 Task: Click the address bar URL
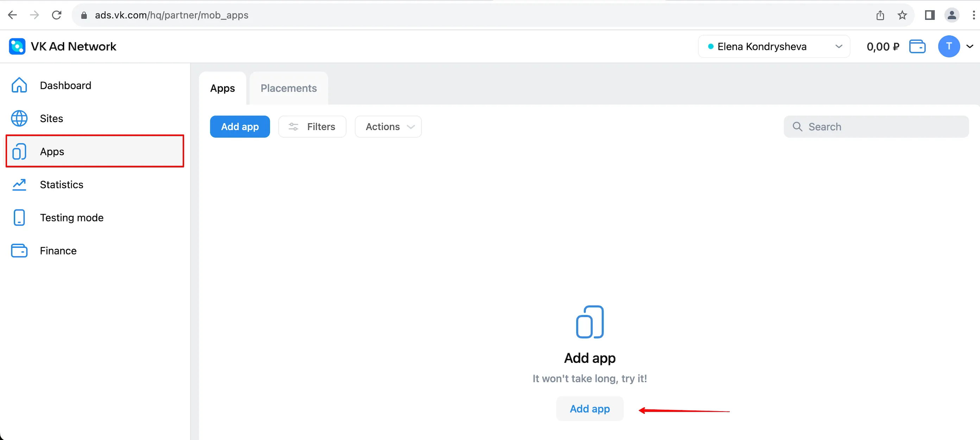[171, 15]
